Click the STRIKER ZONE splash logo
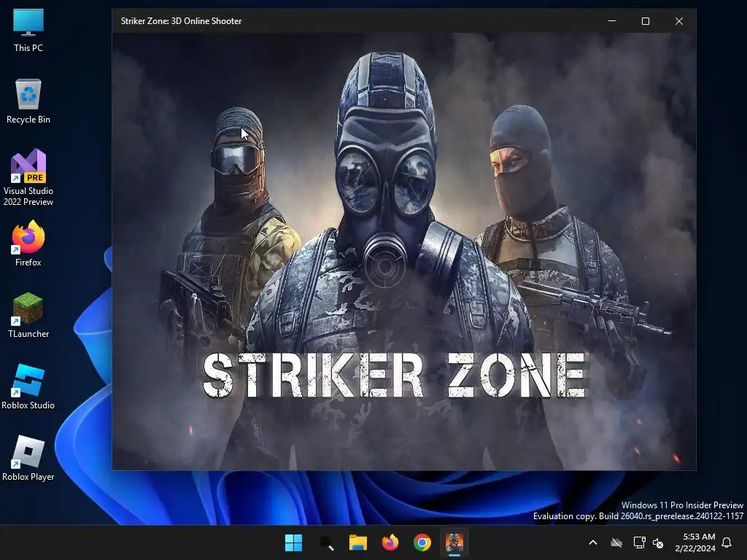Viewport: 747px width, 560px height. [x=394, y=376]
